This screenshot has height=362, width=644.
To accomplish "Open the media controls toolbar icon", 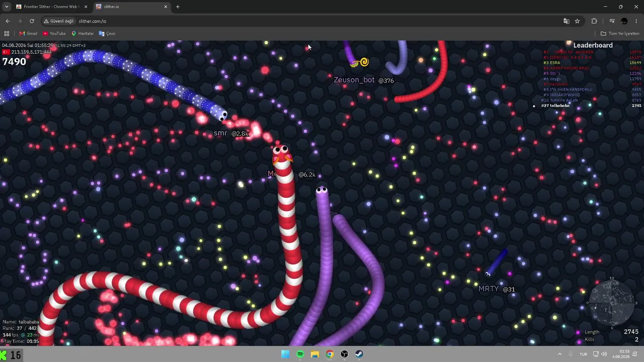I will (612, 21).
